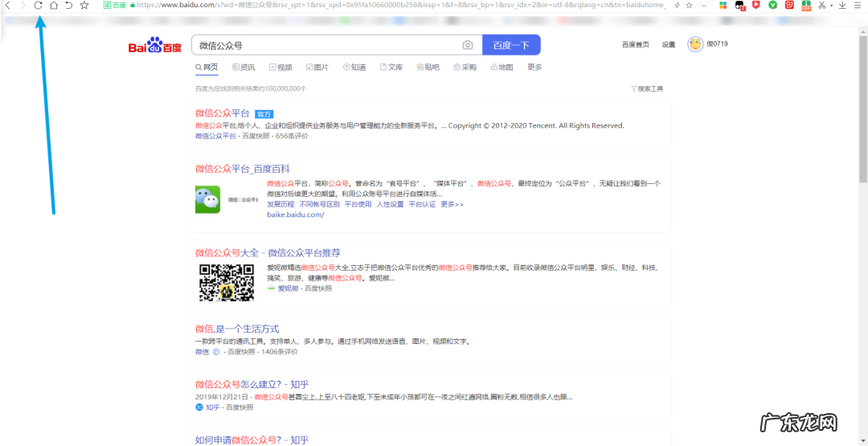Open the 微信公众平台 official result title
Screen dimensions: 868x446
(x=223, y=113)
